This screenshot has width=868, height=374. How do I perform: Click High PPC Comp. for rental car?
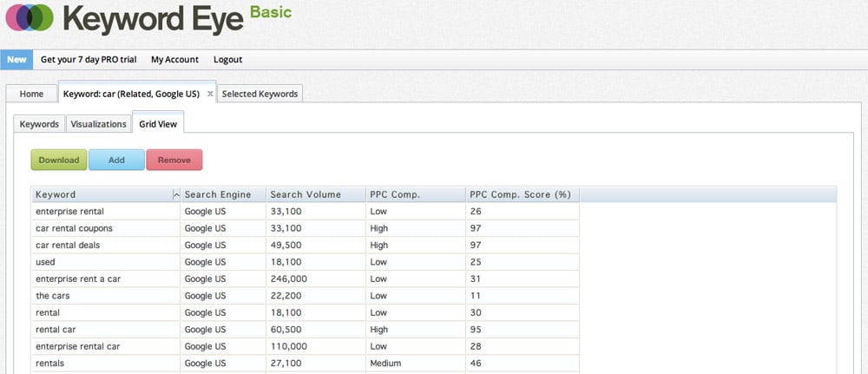[x=416, y=330]
